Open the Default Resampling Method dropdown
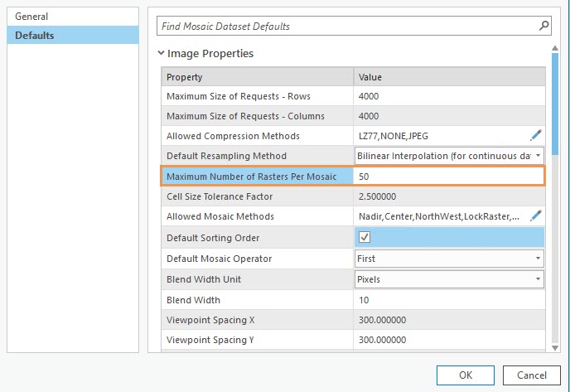The width and height of the screenshot is (570, 392). pyautogui.click(x=538, y=155)
